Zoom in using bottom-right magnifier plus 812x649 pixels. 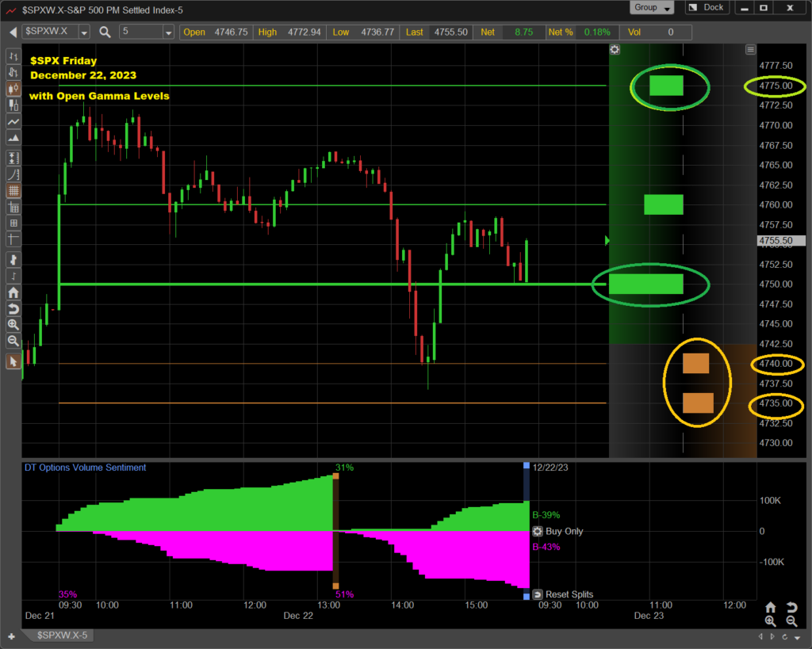(x=770, y=622)
